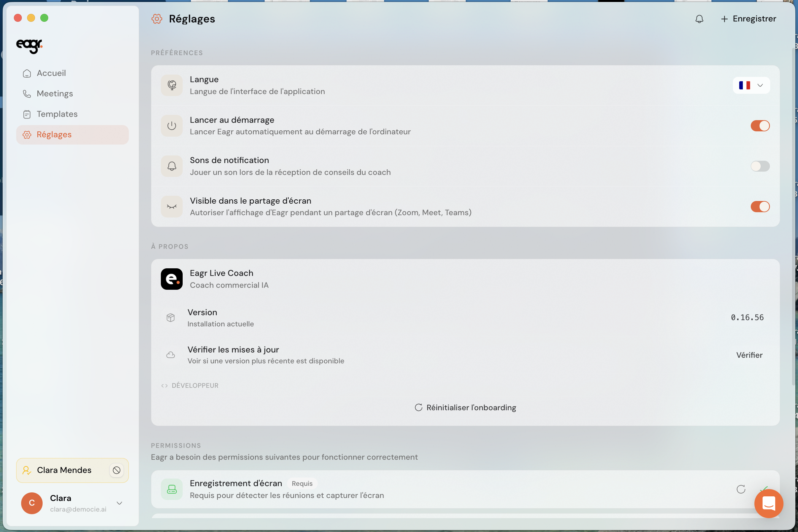Click the green screen recording permission icon
The width and height of the screenshot is (798, 532).
point(172,489)
